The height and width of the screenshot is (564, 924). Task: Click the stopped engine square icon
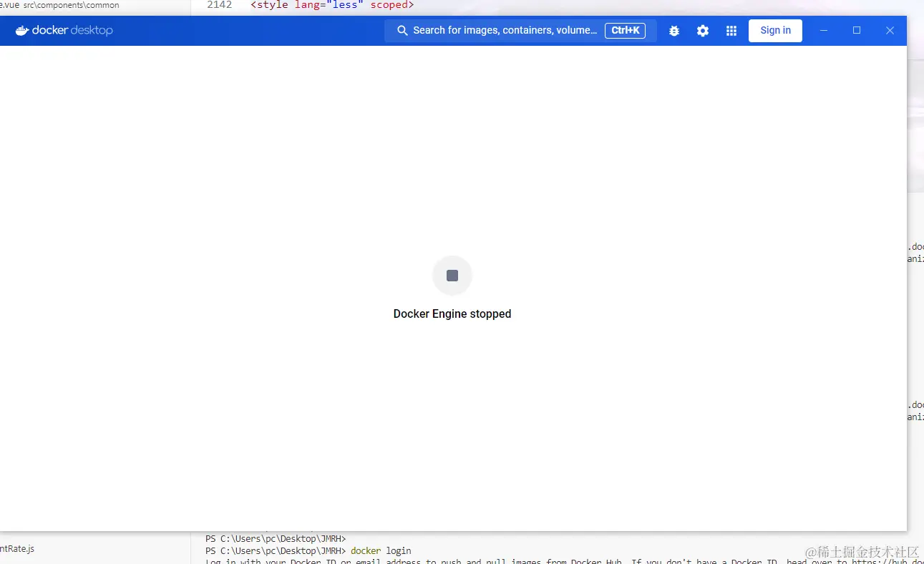coord(452,276)
